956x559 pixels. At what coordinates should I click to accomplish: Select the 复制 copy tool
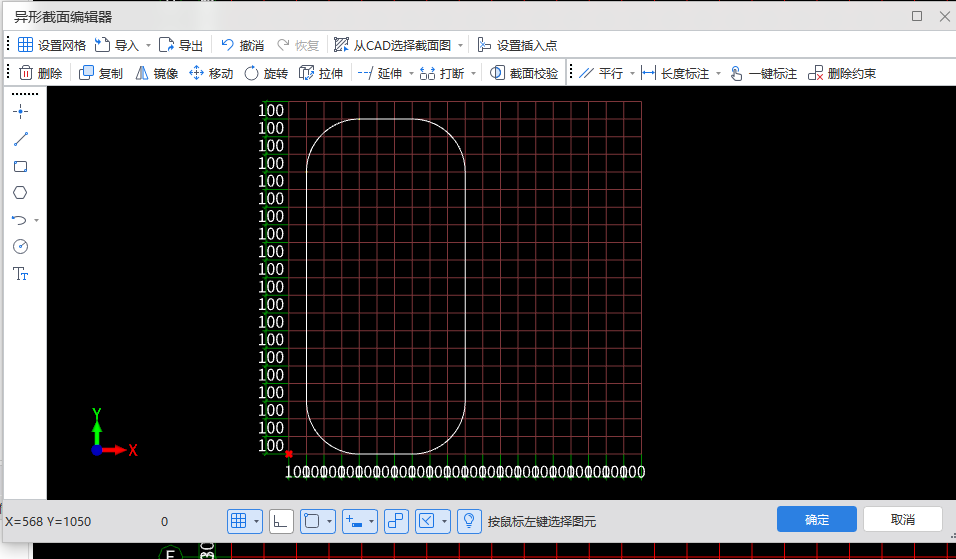click(101, 73)
